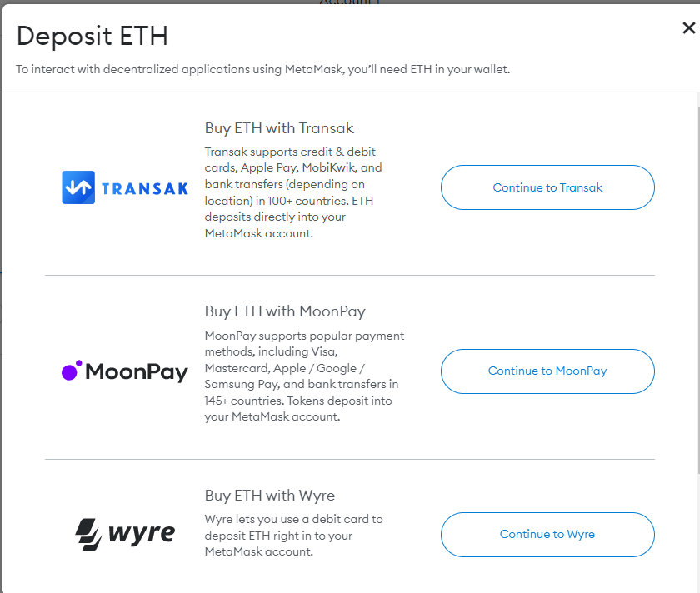
Task: Close the Deposit ETH dialog
Action: point(689,28)
